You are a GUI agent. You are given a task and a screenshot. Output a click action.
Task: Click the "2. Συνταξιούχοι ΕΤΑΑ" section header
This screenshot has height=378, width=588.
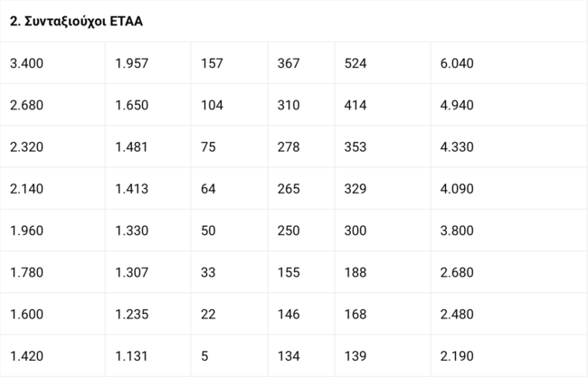pos(76,21)
